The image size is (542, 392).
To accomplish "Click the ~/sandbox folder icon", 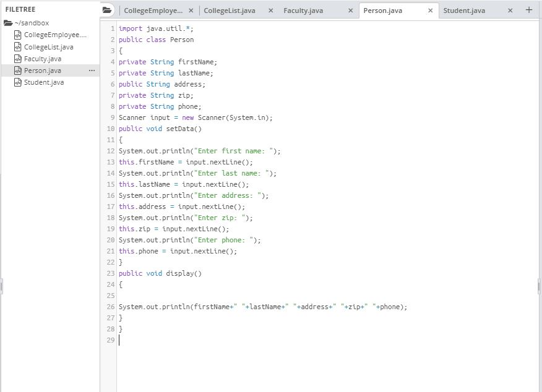I will (9, 23).
